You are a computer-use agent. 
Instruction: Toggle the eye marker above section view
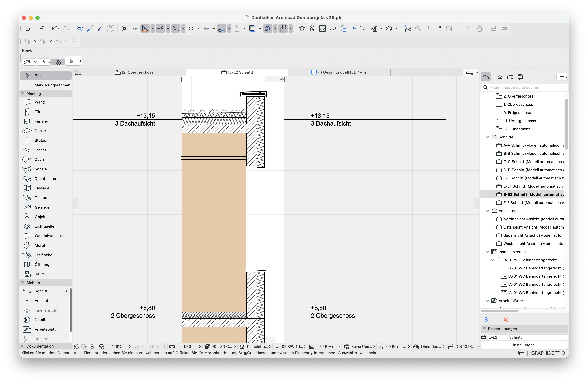[x=282, y=79]
